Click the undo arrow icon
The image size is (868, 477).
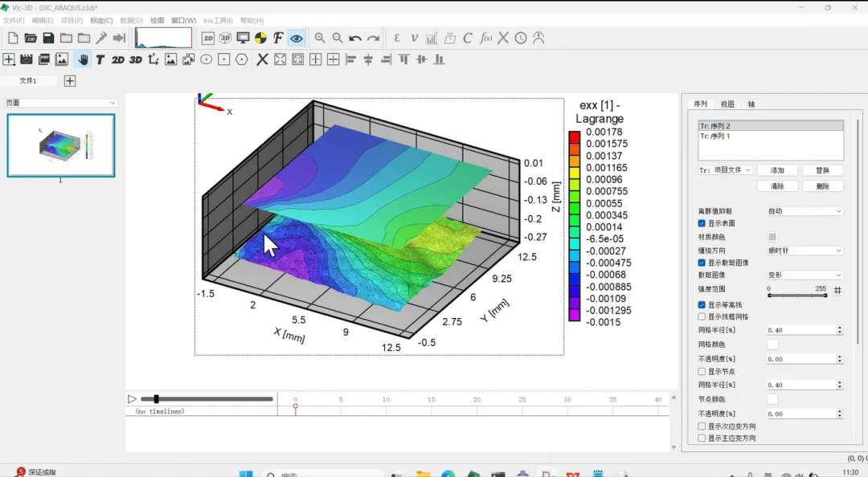355,38
